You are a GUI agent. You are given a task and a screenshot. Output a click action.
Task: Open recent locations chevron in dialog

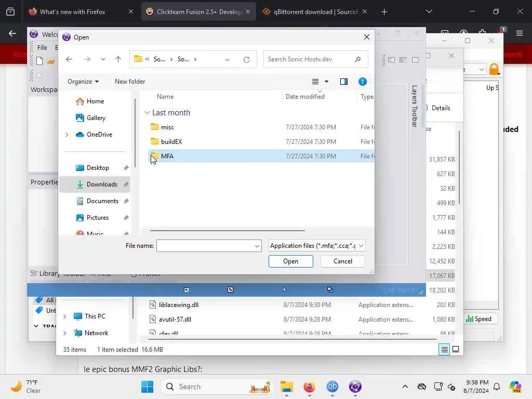coord(103,59)
